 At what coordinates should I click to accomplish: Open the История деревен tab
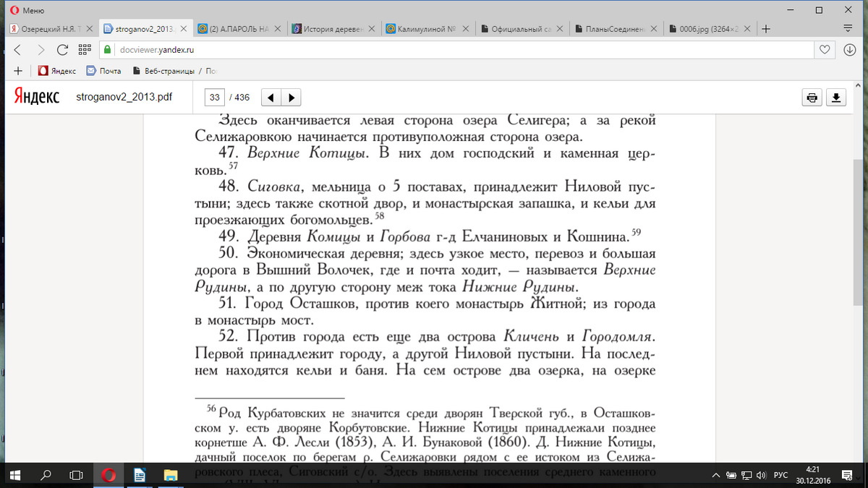coord(329,29)
